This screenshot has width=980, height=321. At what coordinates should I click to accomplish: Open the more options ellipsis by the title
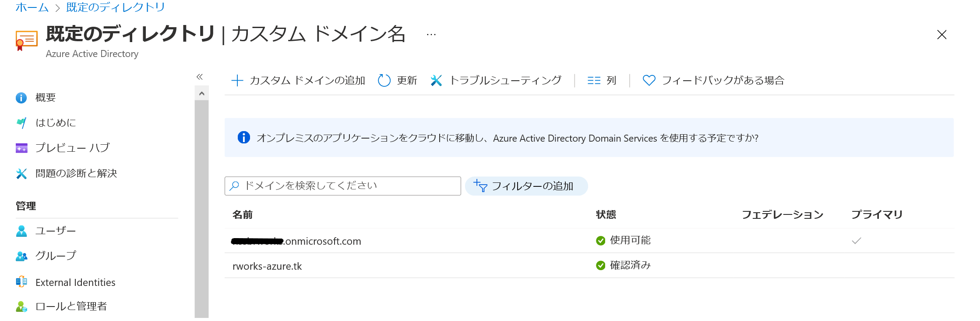[431, 34]
